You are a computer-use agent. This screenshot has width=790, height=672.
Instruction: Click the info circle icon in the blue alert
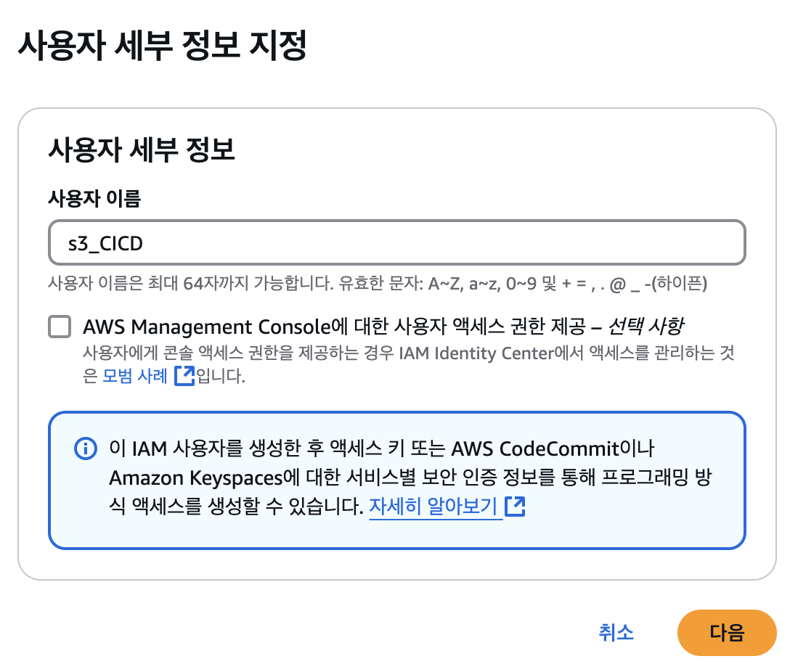85,448
